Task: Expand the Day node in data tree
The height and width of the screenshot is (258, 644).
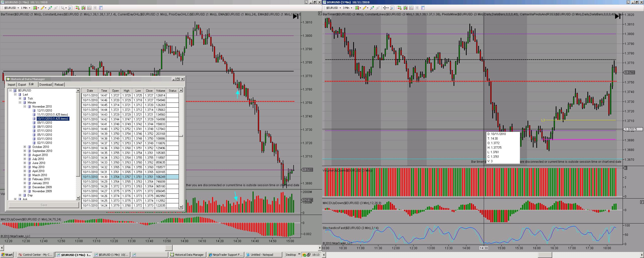Action: [20, 195]
